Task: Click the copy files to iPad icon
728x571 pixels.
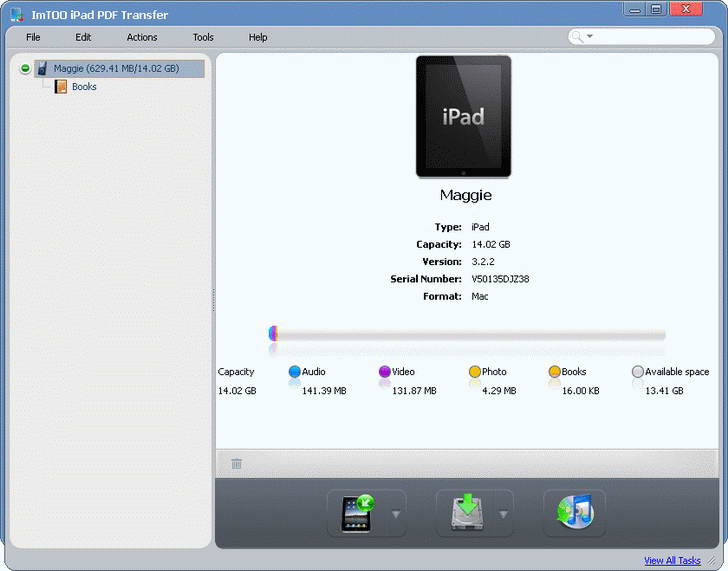Action: [x=356, y=513]
